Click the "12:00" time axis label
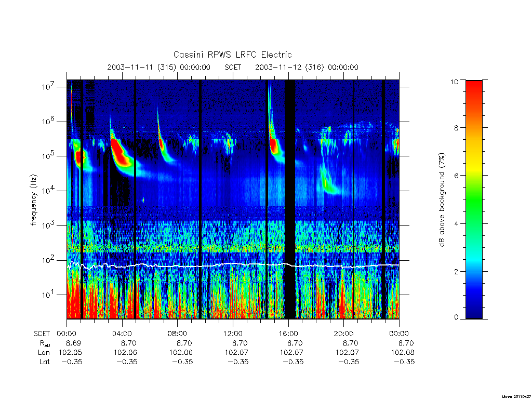The height and width of the screenshot is (399, 532). point(233,334)
